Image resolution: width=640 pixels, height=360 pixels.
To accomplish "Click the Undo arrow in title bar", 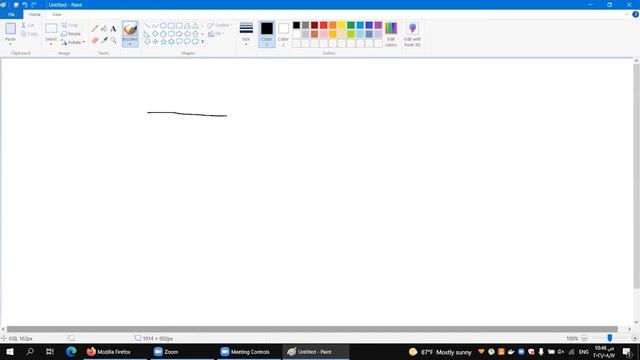I will (24, 5).
